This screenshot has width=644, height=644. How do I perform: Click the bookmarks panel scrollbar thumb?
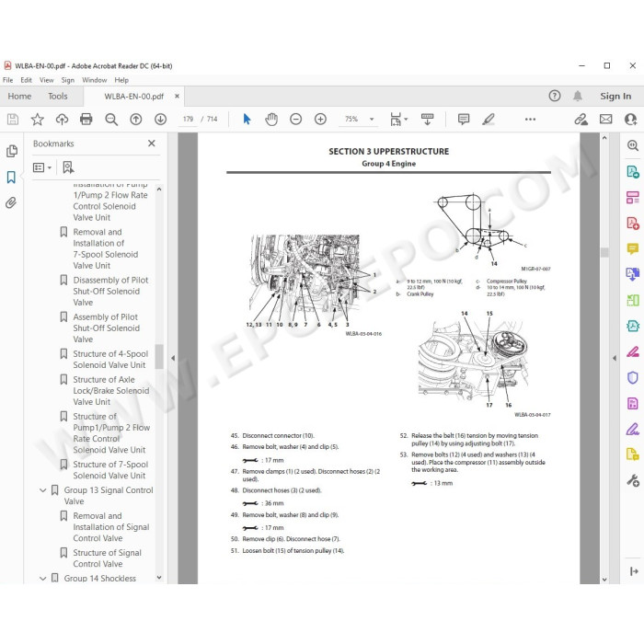159,357
